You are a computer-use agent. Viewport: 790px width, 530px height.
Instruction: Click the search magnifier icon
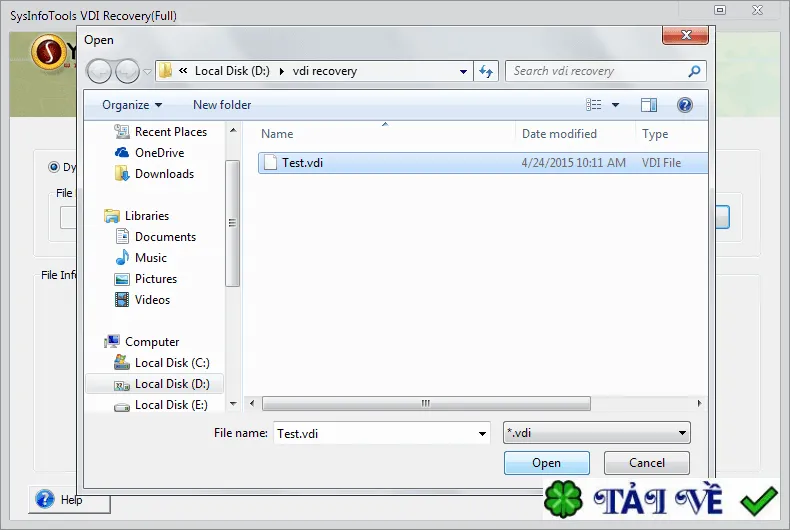[x=694, y=71]
